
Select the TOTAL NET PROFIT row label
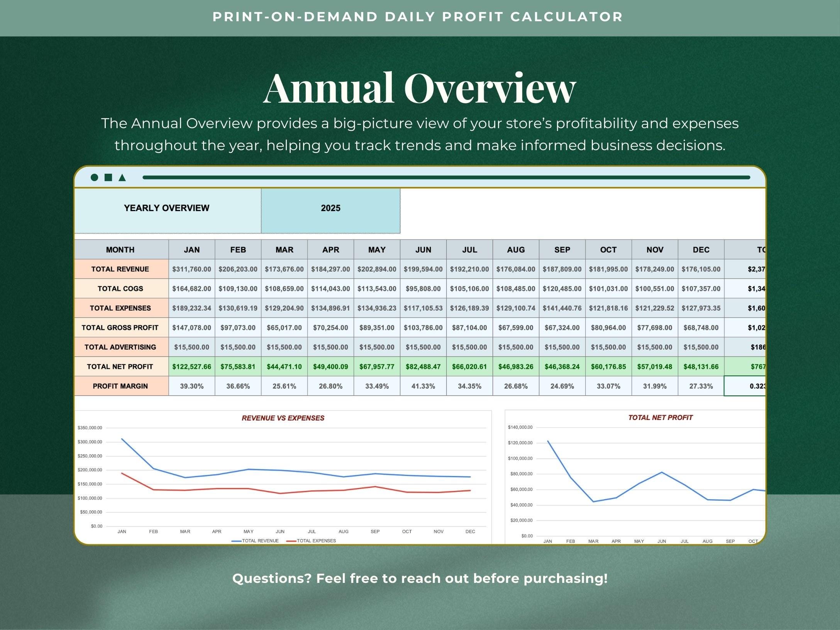[121, 366]
